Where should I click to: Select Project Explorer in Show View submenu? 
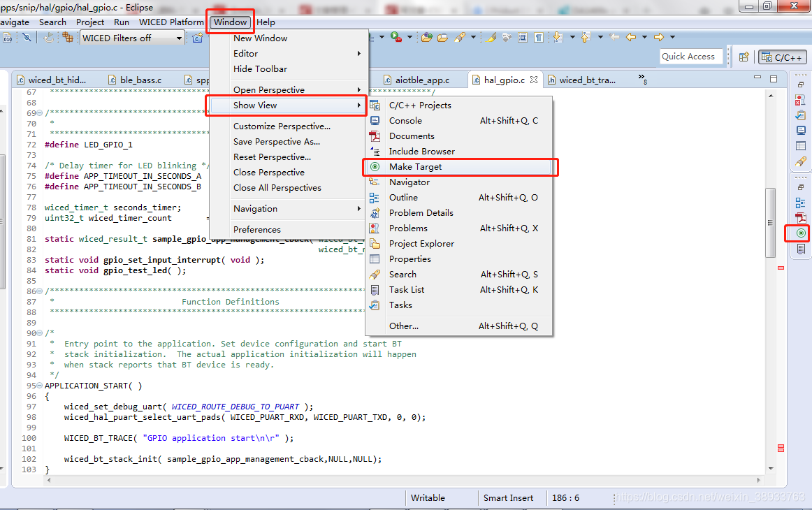(x=459, y=243)
